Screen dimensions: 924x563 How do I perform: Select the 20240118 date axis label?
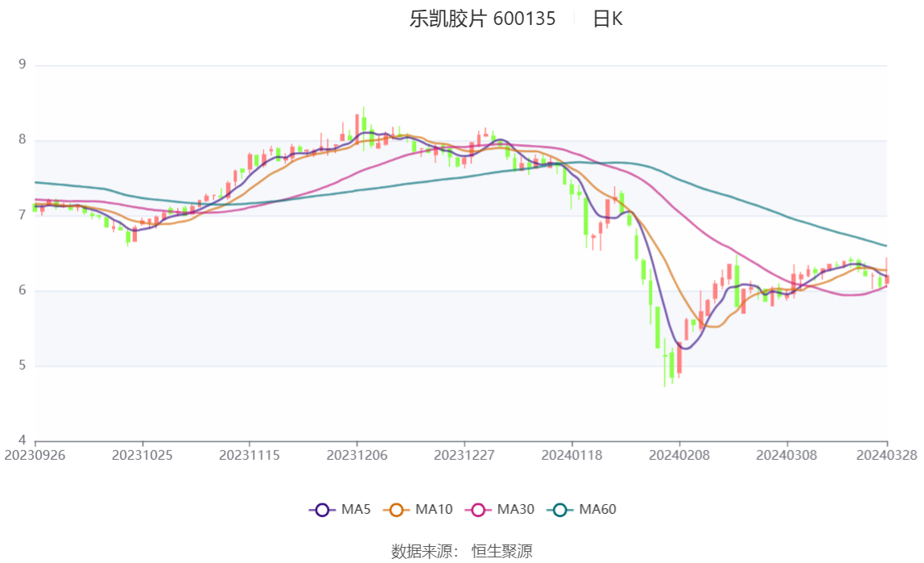(x=571, y=456)
